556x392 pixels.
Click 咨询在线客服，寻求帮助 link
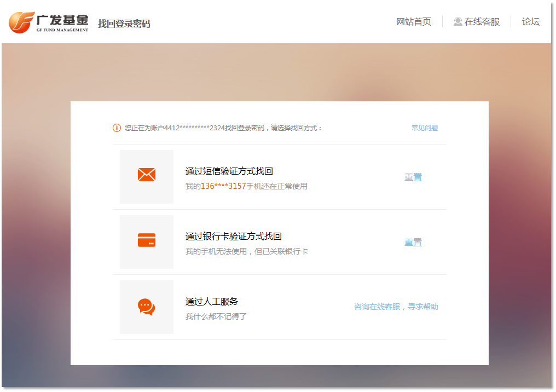396,307
